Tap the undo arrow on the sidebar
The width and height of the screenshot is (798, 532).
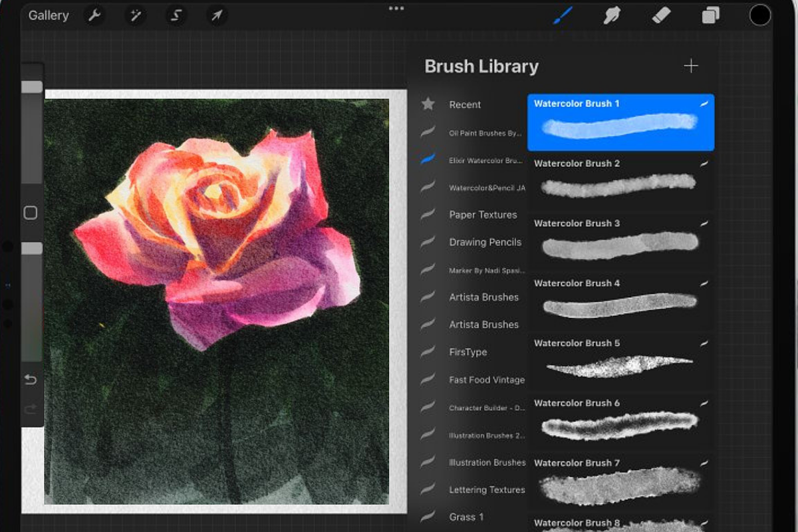coord(29,379)
